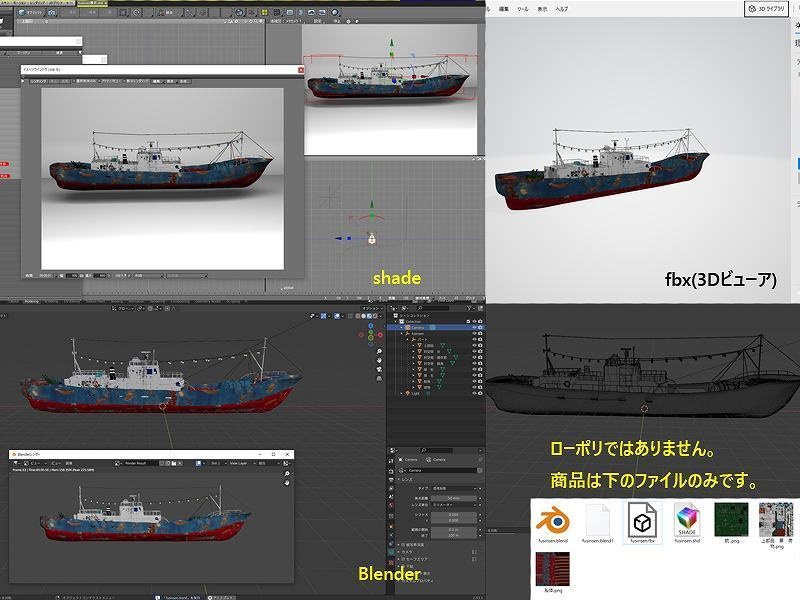Viewport: 800px width, 600px height.
Task: Open the red World properties tab icon
Action: tap(391, 505)
